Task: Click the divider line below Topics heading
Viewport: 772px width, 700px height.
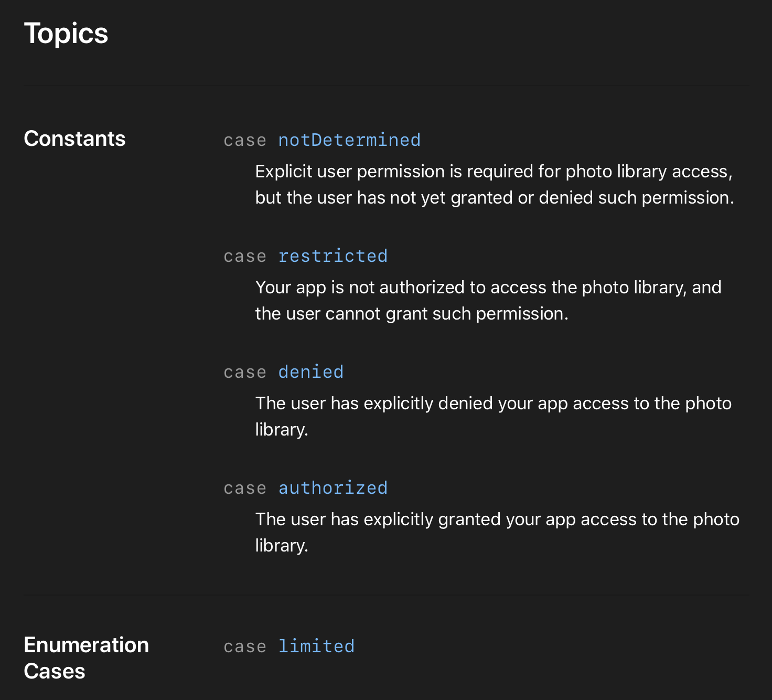Action: pos(386,86)
